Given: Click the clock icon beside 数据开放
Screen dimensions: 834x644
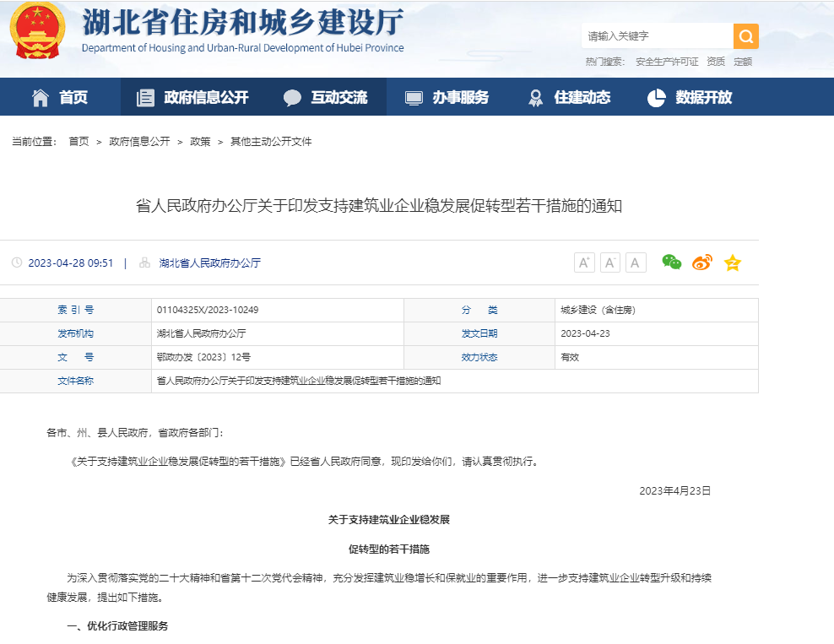Looking at the screenshot, I should (656, 96).
